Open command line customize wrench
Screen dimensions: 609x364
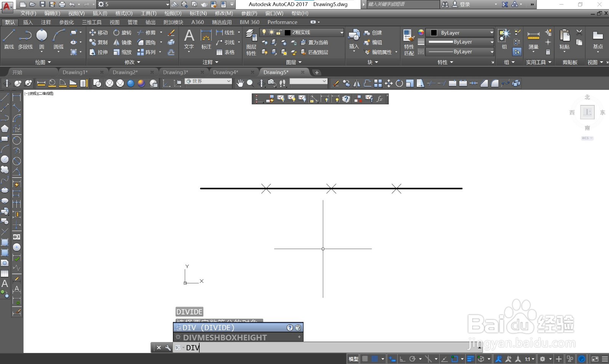[168, 348]
